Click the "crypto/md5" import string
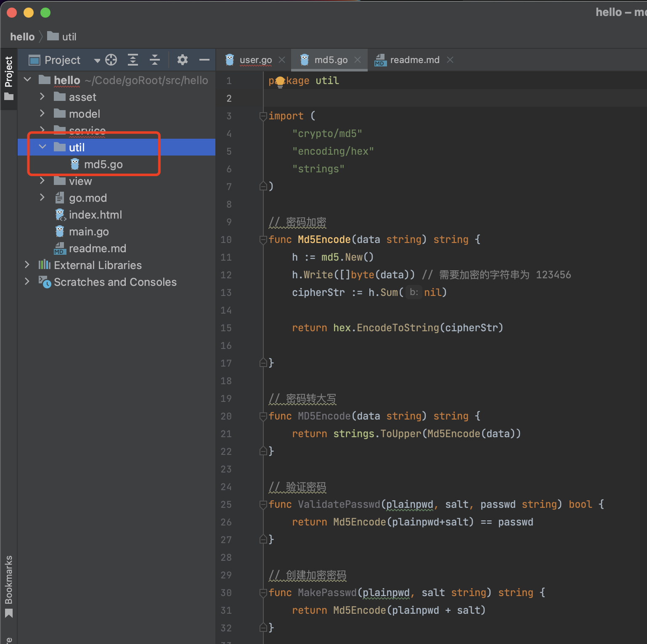Screen dimensions: 647x644 click(327, 134)
